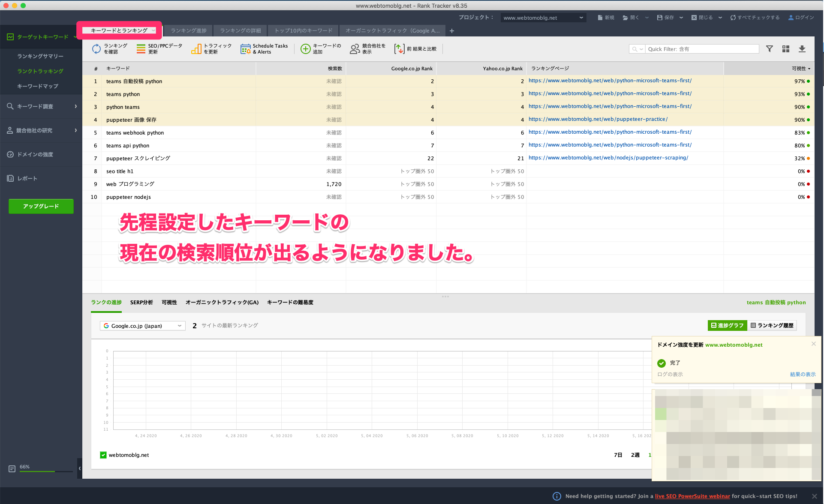Click the grid view columns icon
Image resolution: width=824 pixels, height=504 pixels.
tap(786, 49)
